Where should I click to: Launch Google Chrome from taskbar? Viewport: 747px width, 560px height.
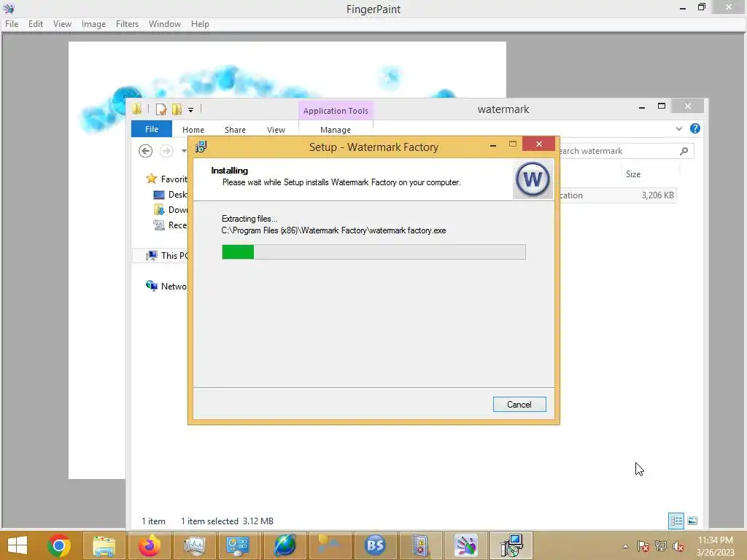(x=59, y=545)
